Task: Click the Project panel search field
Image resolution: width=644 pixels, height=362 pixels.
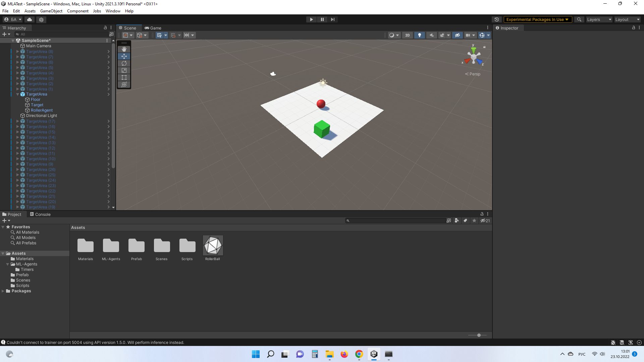Action: coord(396,221)
